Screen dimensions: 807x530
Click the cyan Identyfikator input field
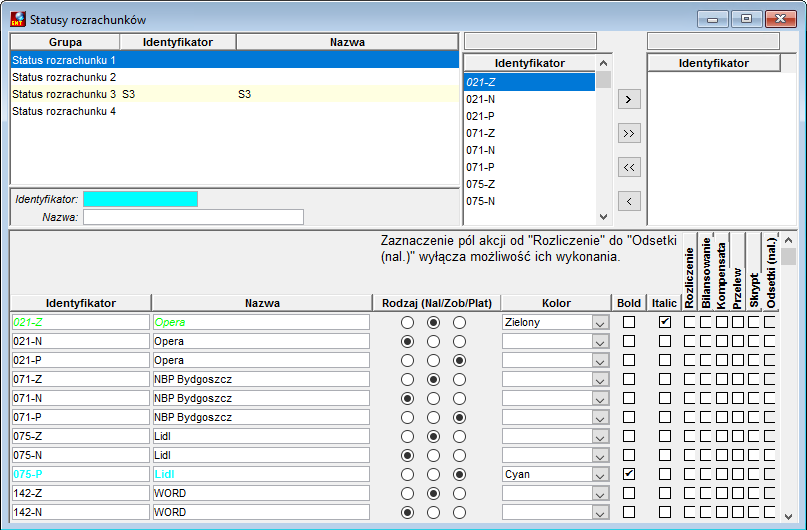pyautogui.click(x=141, y=199)
